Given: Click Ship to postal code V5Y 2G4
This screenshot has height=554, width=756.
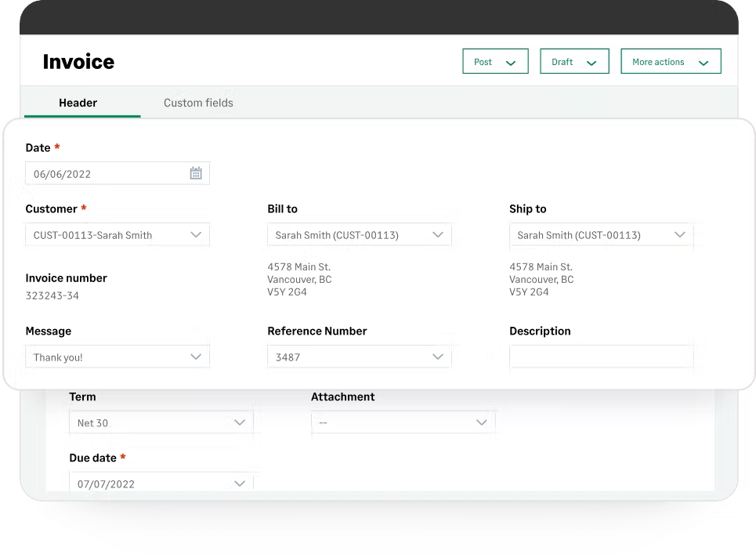Looking at the screenshot, I should pyautogui.click(x=529, y=291).
